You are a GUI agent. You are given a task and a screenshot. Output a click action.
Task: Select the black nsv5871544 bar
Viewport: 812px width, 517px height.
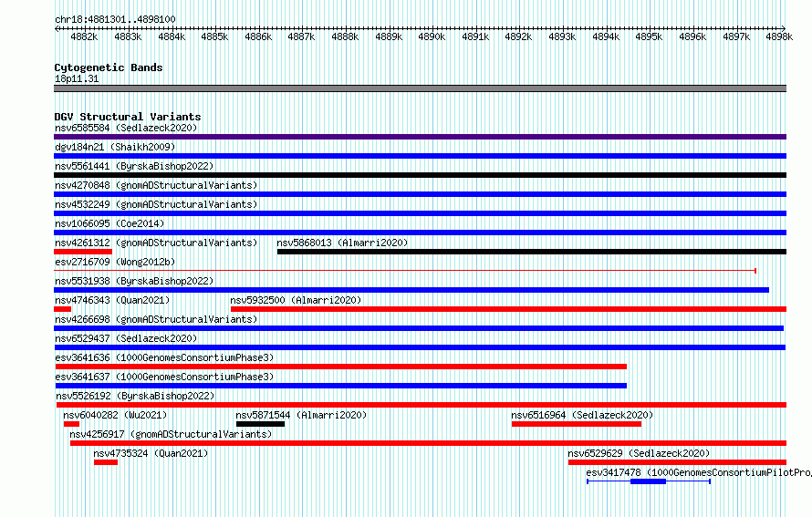tap(261, 424)
